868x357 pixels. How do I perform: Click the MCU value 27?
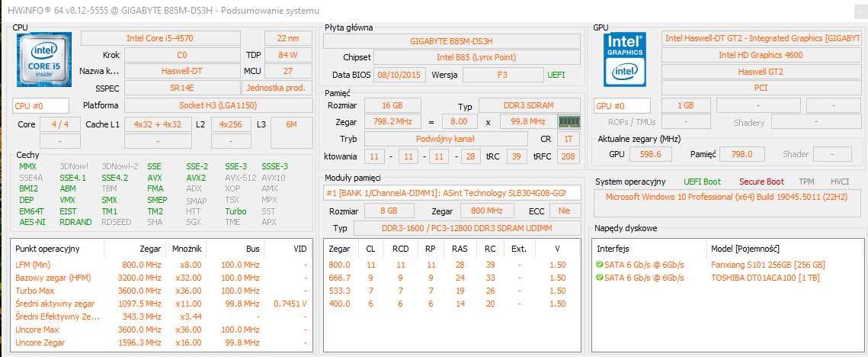click(288, 71)
